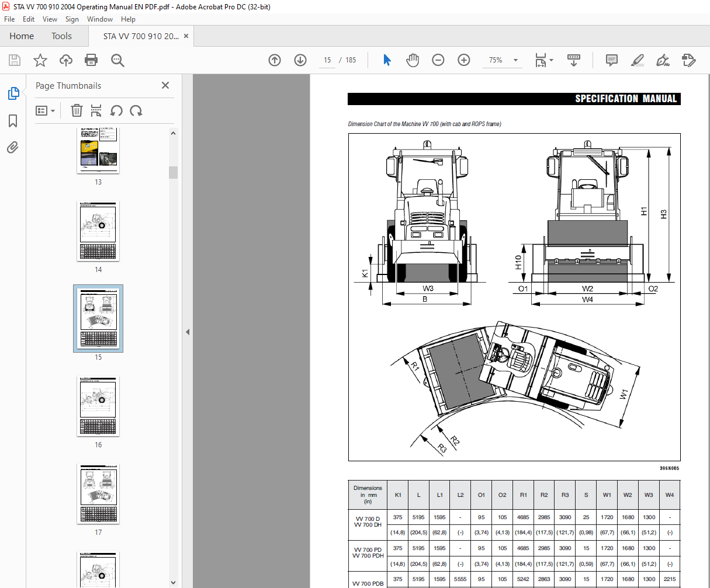
Task: Click the fit page scrolling icon
Action: 541,60
